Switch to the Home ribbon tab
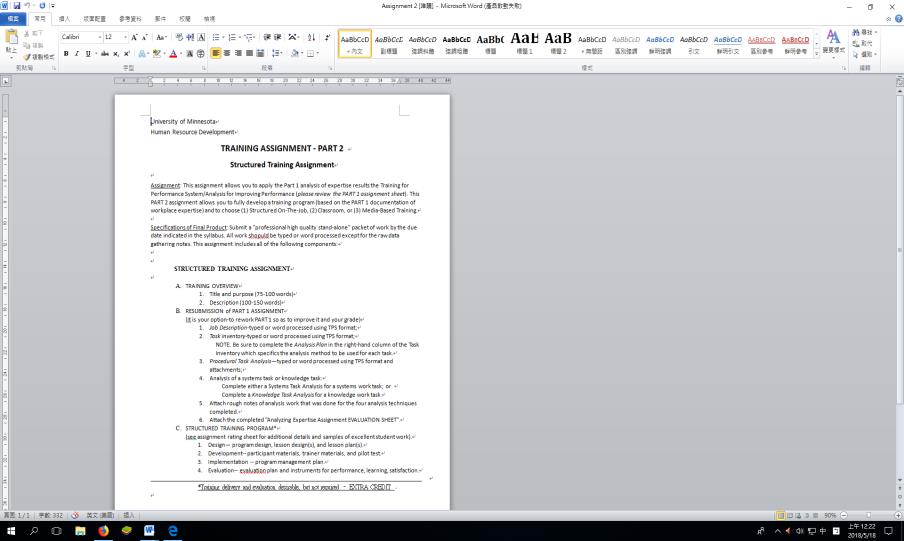This screenshot has height=541, width=904. click(x=40, y=19)
